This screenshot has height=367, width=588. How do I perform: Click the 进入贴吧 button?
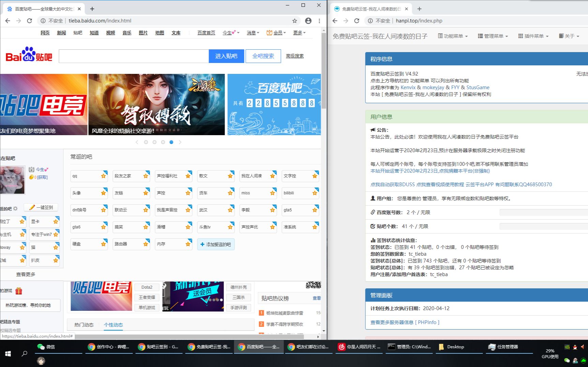pyautogui.click(x=226, y=56)
